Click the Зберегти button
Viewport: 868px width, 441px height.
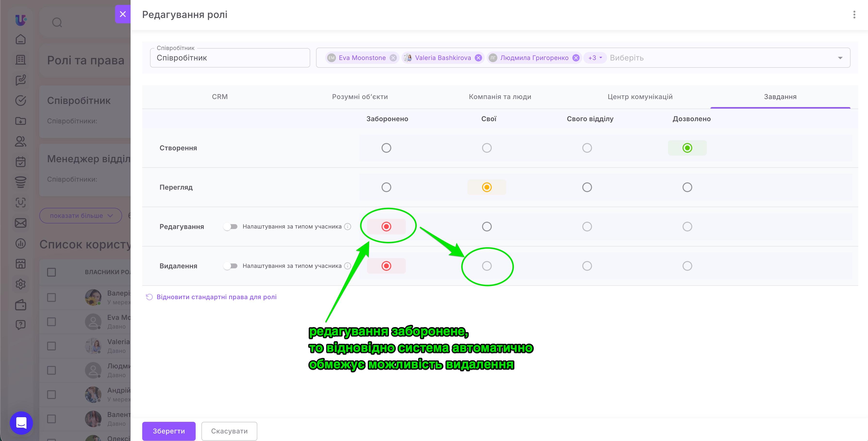click(x=169, y=431)
